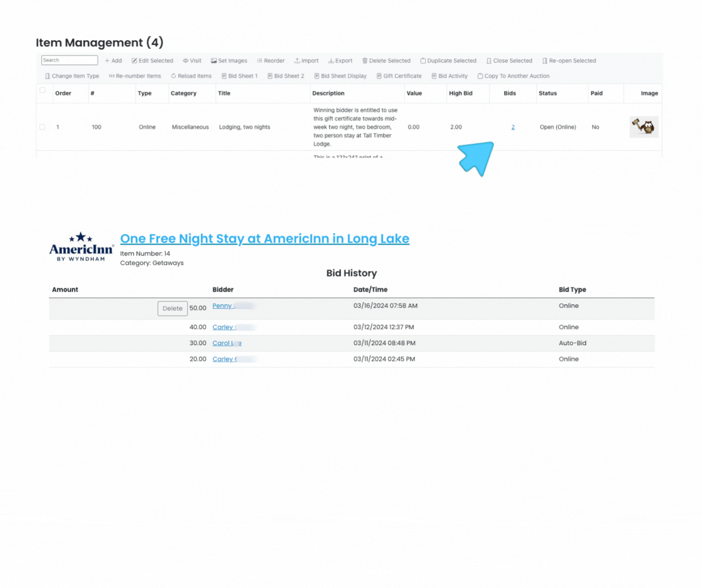Click Reload Items refresh button
Screen dimensions: 702x588
[191, 76]
